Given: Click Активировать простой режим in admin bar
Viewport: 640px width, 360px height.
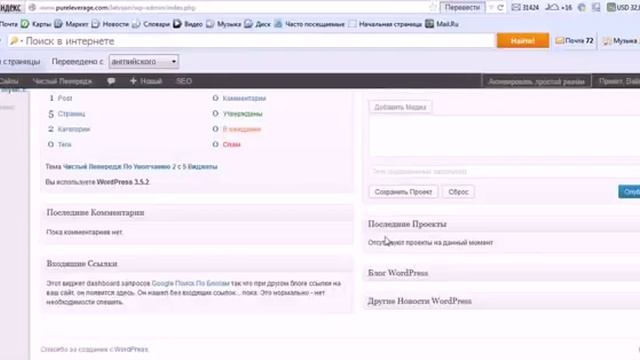Looking at the screenshot, I should coord(536,82).
